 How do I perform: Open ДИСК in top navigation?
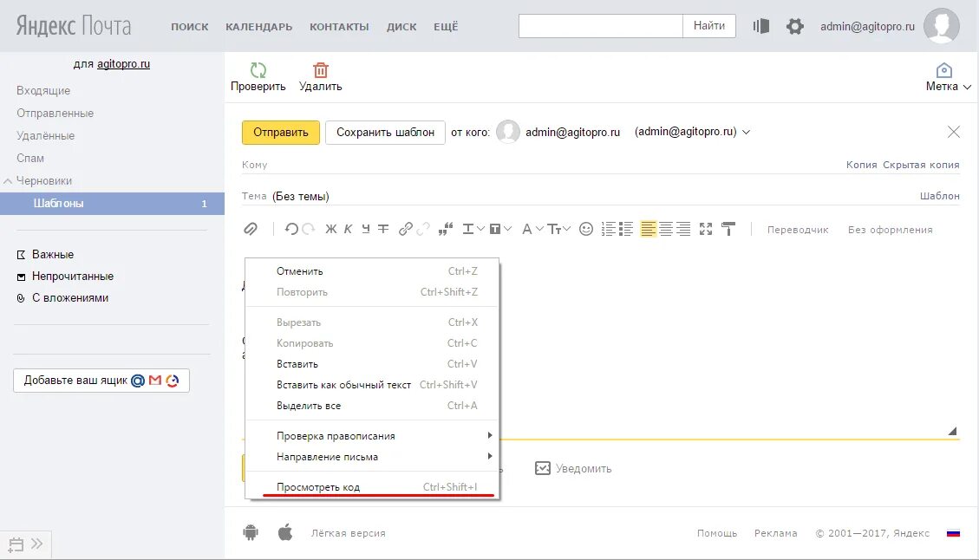(x=401, y=27)
